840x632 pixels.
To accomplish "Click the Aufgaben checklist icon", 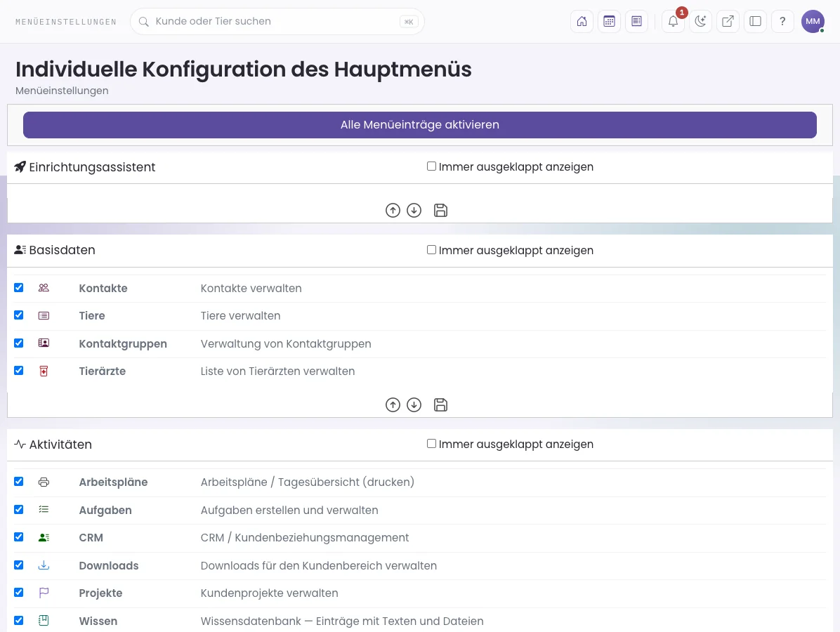I will 44,510.
